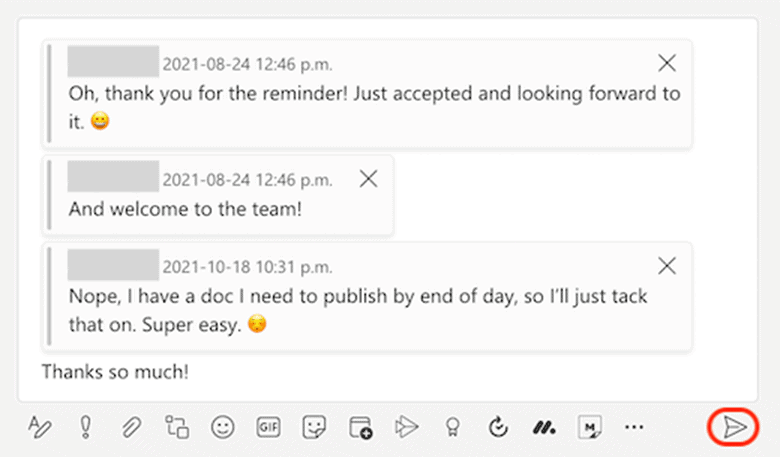This screenshot has width=780, height=457.
Task: Open the Approvals circular arrow icon
Action: 498,427
